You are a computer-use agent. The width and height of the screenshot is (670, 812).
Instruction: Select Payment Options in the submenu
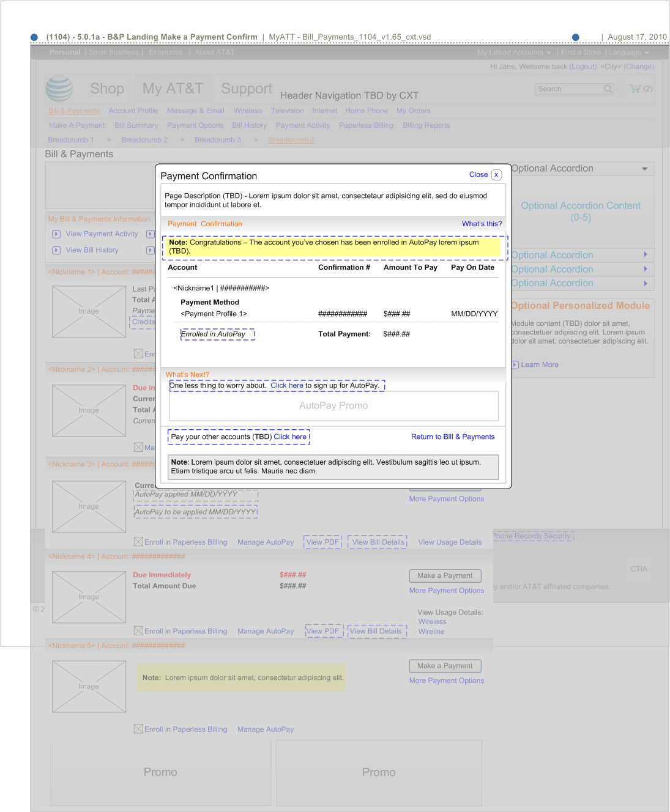pyautogui.click(x=195, y=125)
